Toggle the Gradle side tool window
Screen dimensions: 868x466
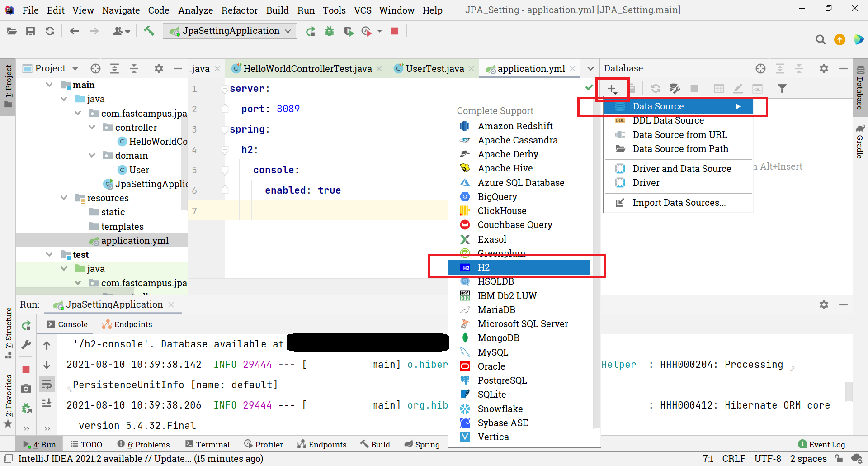pyautogui.click(x=860, y=141)
